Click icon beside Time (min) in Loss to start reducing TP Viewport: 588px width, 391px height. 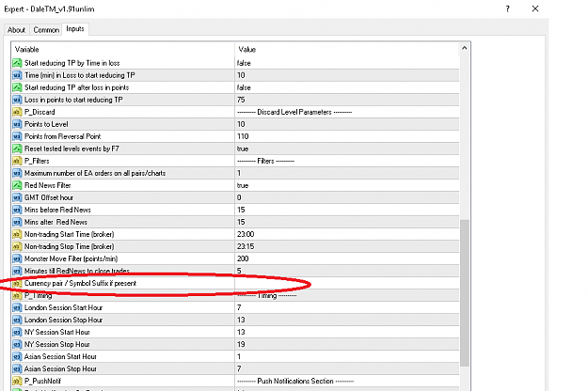coord(17,75)
